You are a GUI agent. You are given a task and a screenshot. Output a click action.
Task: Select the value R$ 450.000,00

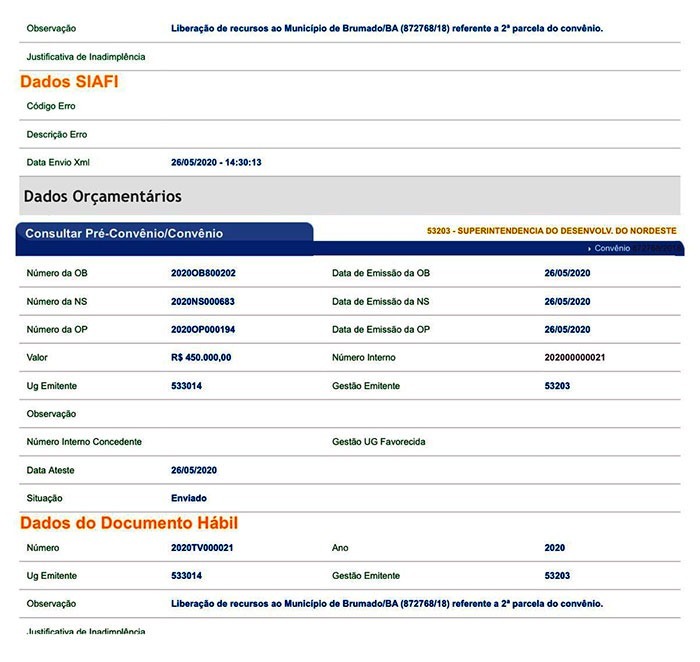[x=201, y=358]
